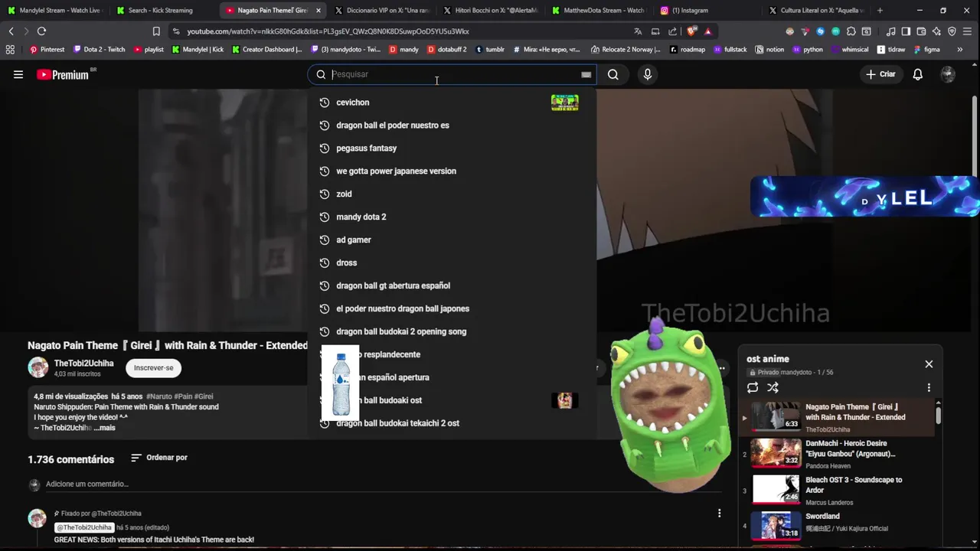Image resolution: width=980 pixels, height=551 pixels.
Task: Select suggestion 'cevichon'
Action: 452,103
